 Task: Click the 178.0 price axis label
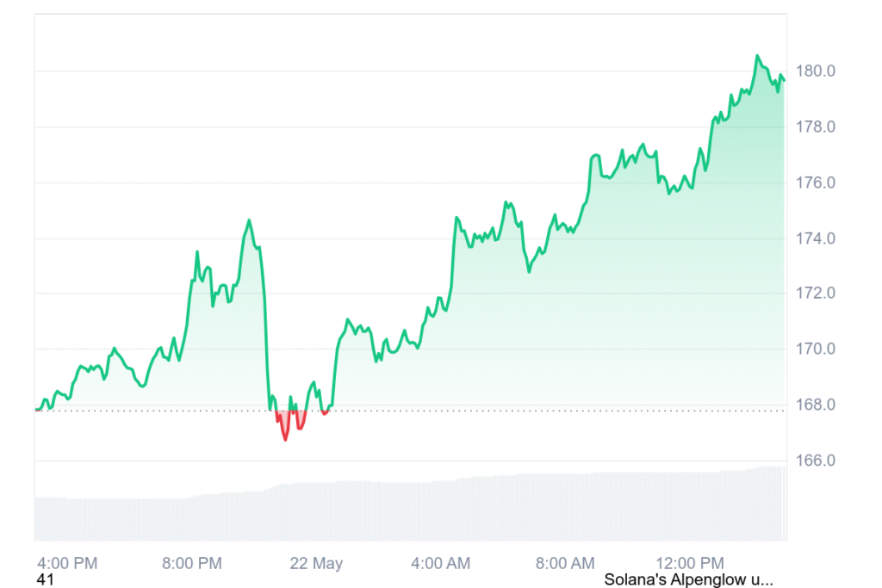coord(817,127)
